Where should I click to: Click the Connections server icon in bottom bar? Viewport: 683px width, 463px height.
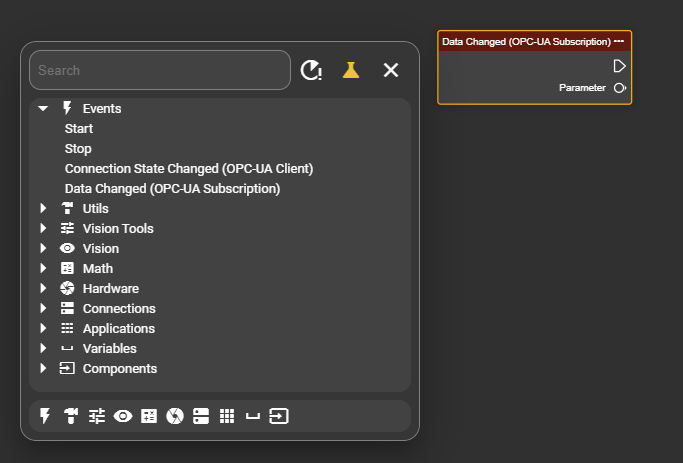pyautogui.click(x=201, y=416)
